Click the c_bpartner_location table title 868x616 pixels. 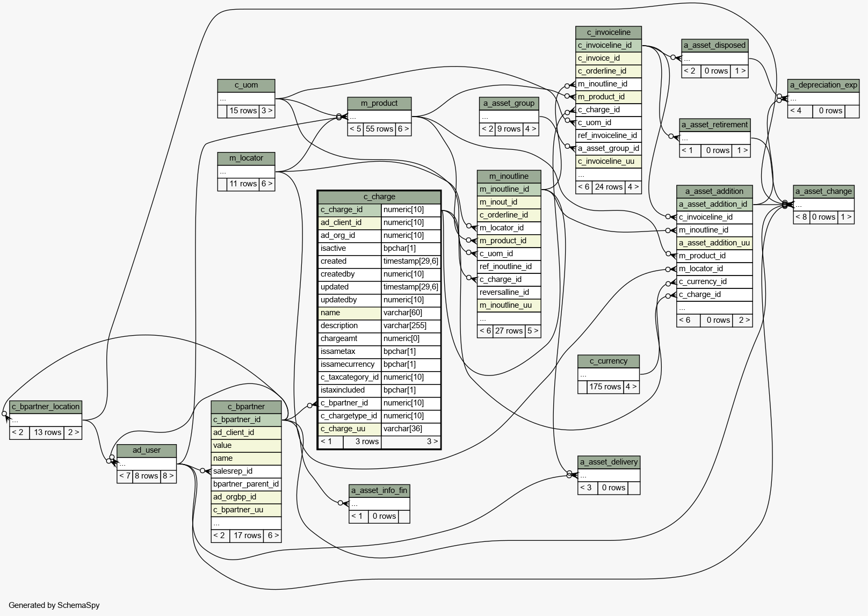pos(46,407)
